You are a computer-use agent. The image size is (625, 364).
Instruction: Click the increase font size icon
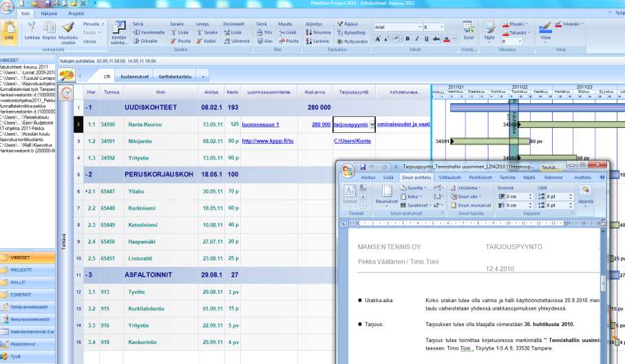click(377, 39)
